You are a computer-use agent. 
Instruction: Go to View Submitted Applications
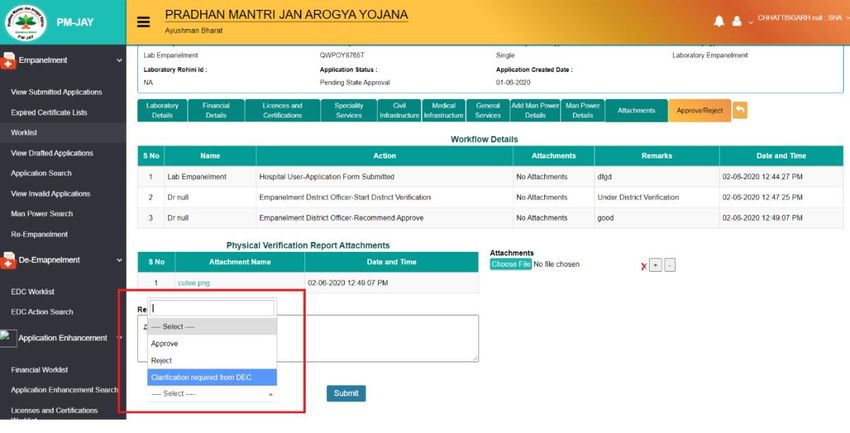click(56, 92)
